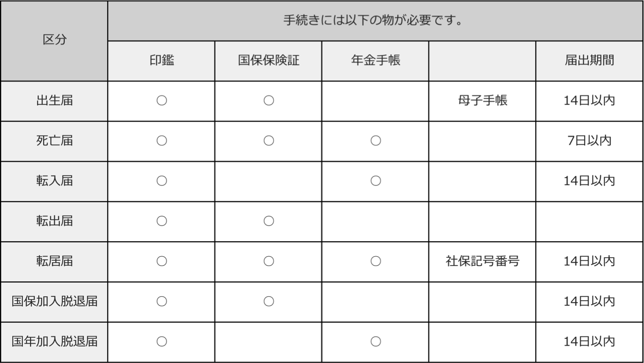Click the 7日以内 cell
Image resolution: width=644 pixels, height=363 pixels.
(x=589, y=140)
